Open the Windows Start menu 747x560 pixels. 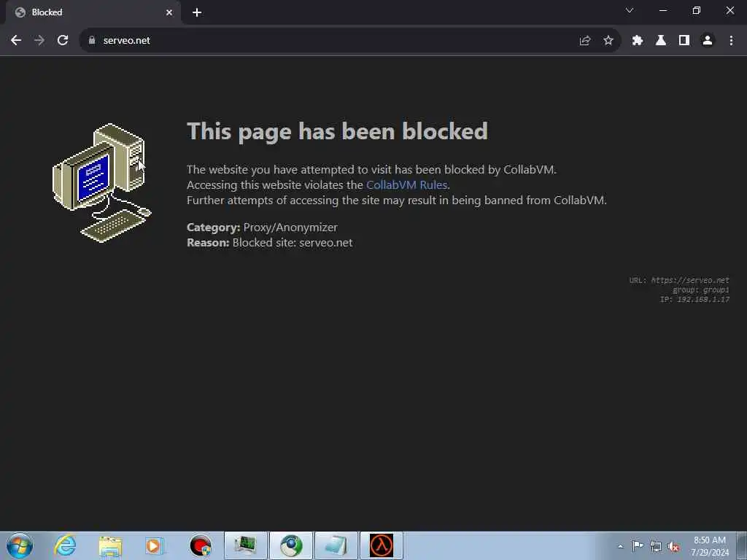click(20, 545)
